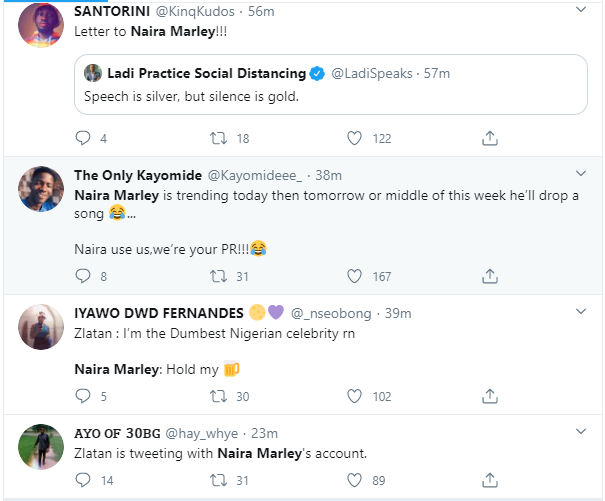View SANTORINI's profile picture
This screenshot has width=605, height=501.
40,28
